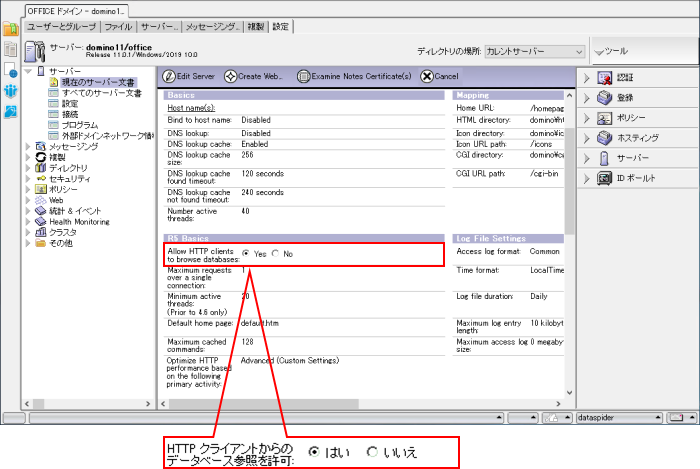Select すべてのサーバー文書 in the tree
Image resolution: width=700 pixels, height=469 pixels.
tap(96, 93)
